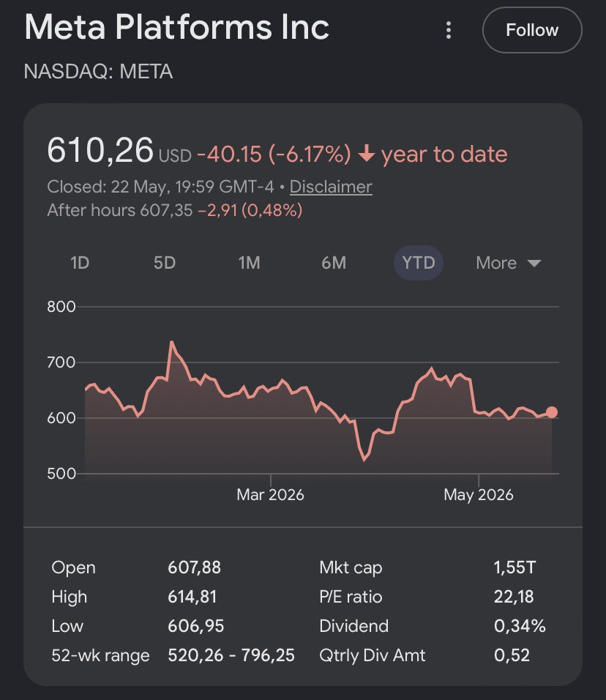This screenshot has width=606, height=700.
Task: Switch chart to 5D range
Action: tap(165, 262)
